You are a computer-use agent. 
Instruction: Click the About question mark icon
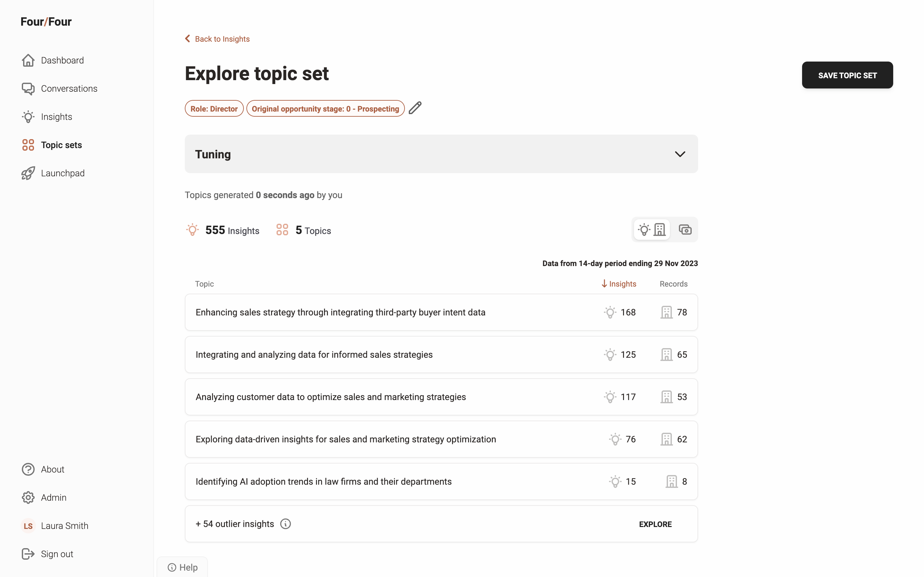tap(28, 469)
